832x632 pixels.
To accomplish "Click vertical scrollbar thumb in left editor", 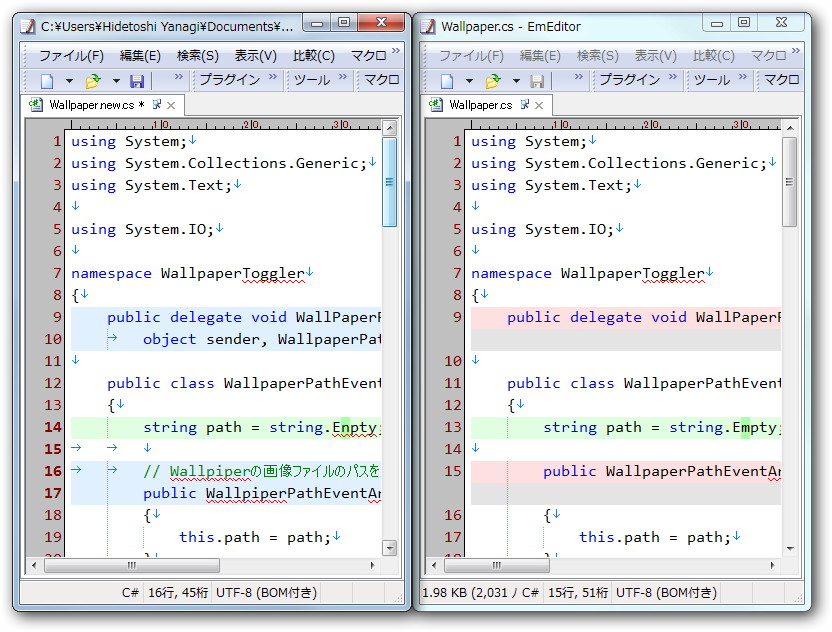I will click(x=390, y=182).
